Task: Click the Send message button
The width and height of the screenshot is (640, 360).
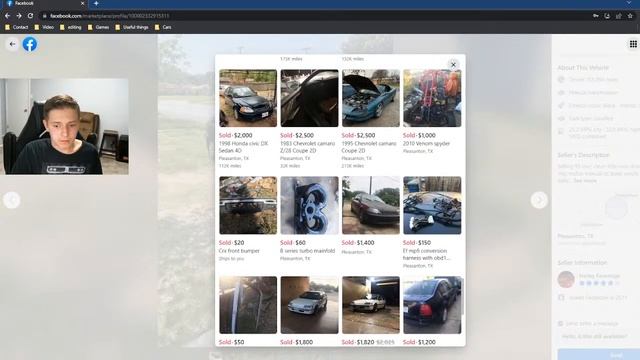Action: (599, 355)
